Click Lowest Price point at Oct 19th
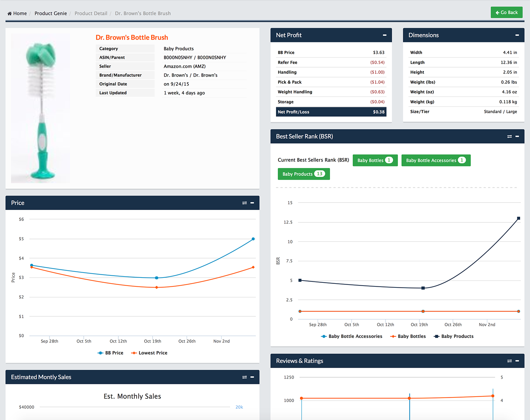This screenshot has height=420, width=530. point(157,287)
